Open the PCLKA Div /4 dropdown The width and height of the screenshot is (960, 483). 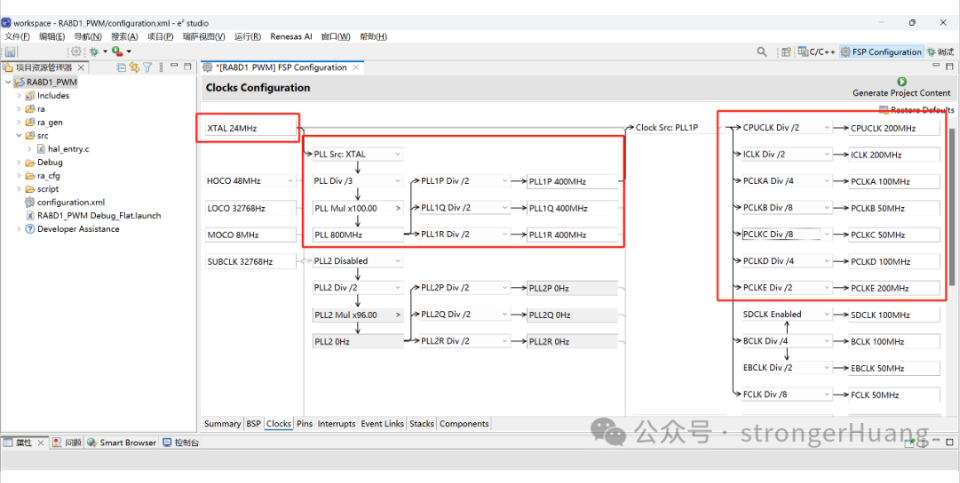pos(787,181)
